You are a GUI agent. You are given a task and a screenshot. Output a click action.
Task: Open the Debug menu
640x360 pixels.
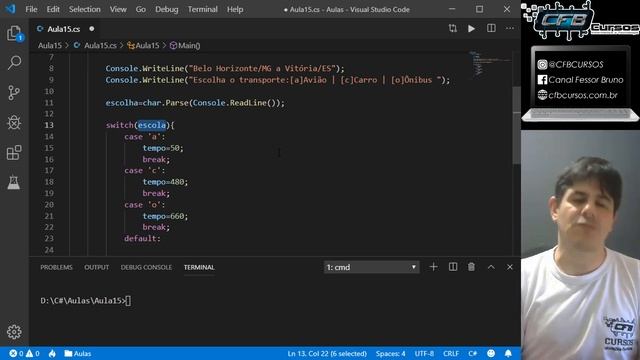(167, 9)
